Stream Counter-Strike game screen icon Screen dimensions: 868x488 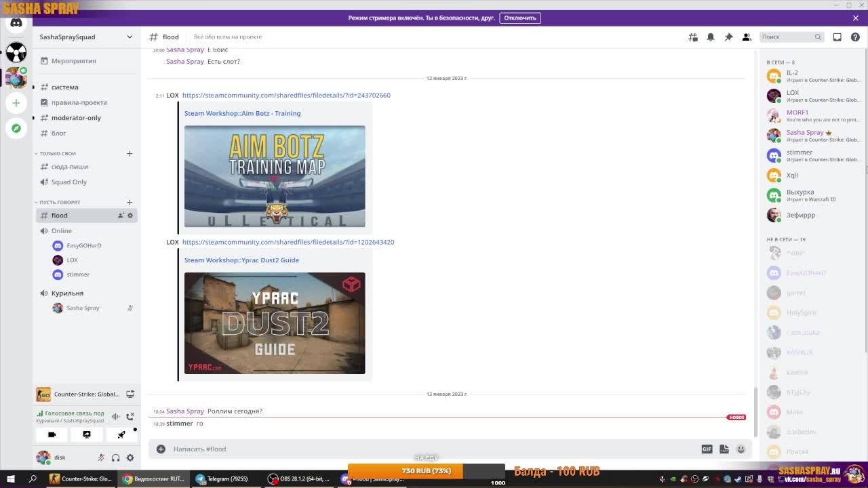point(130,394)
